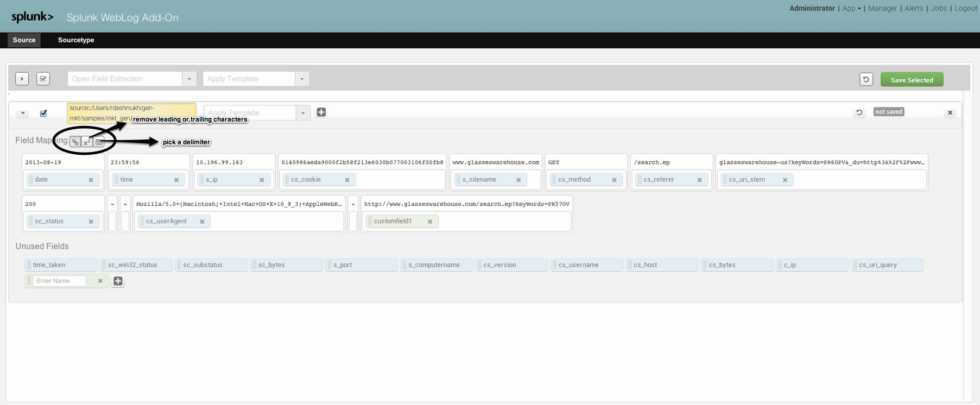Add a new unused field with the plus button
Viewport: 980px width, 405px height.
118,281
